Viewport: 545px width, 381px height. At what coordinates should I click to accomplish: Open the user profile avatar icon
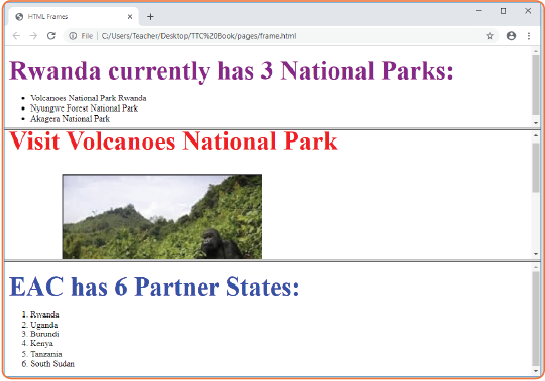point(511,36)
